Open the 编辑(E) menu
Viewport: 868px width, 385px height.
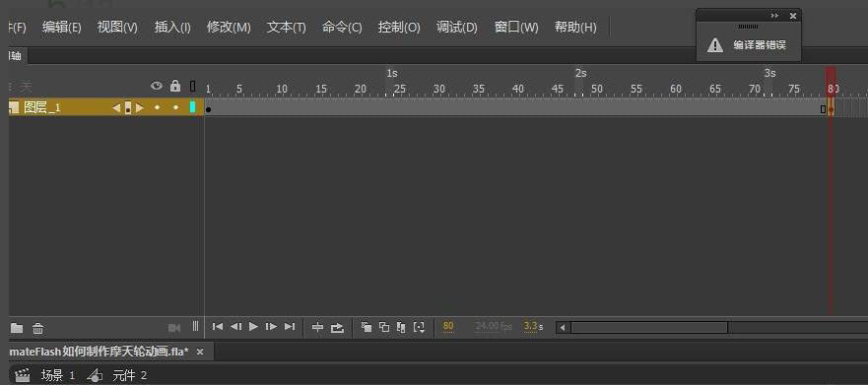pyautogui.click(x=61, y=28)
